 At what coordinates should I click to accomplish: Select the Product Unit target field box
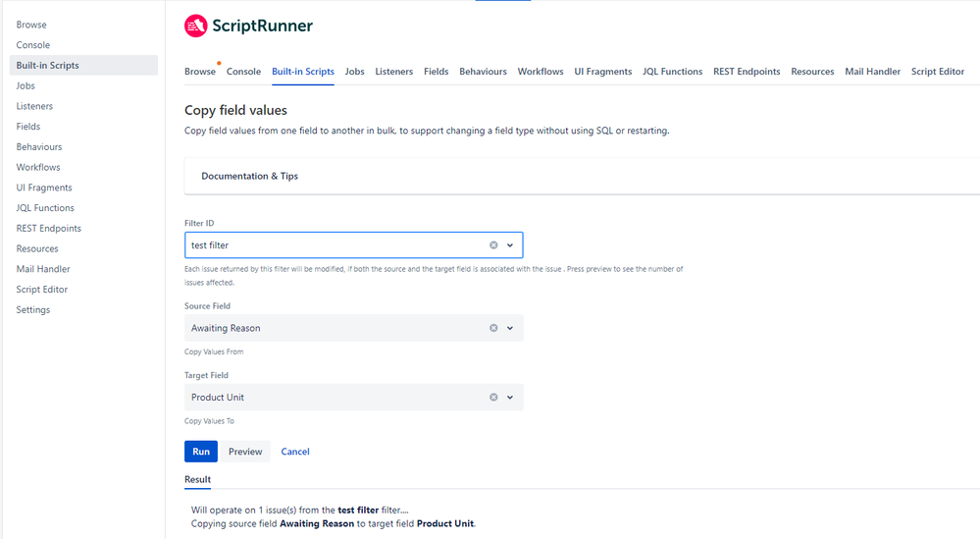pos(354,397)
